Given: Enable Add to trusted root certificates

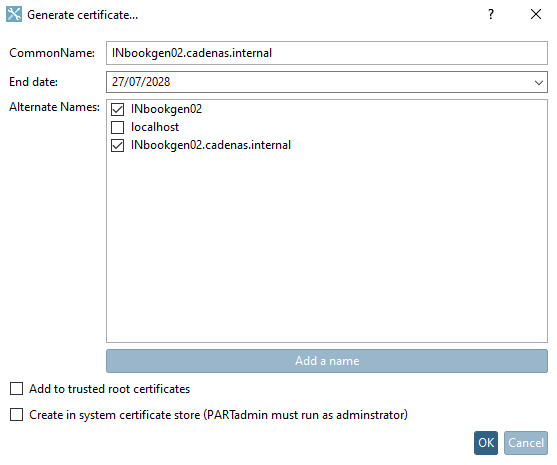Looking at the screenshot, I should pos(16,389).
